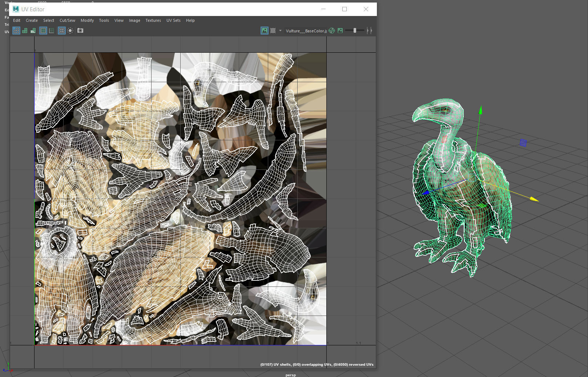Toggle texture borders display icon
The width and height of the screenshot is (588, 377).
[43, 31]
